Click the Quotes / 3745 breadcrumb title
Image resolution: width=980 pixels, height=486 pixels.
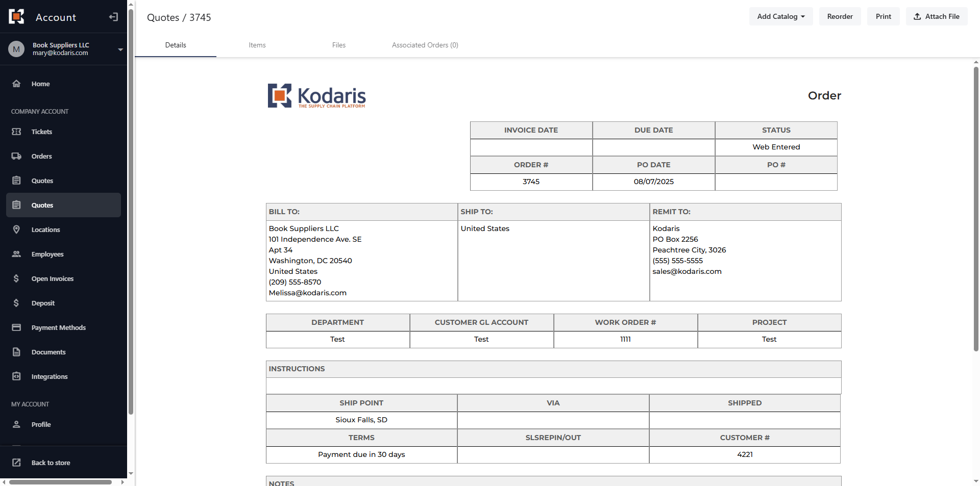coord(179,17)
